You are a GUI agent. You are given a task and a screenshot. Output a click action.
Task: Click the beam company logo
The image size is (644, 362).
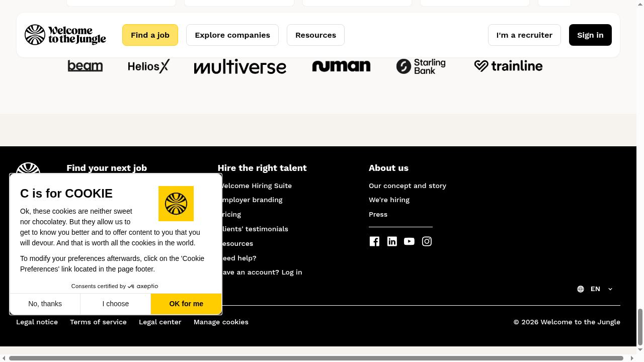click(85, 66)
